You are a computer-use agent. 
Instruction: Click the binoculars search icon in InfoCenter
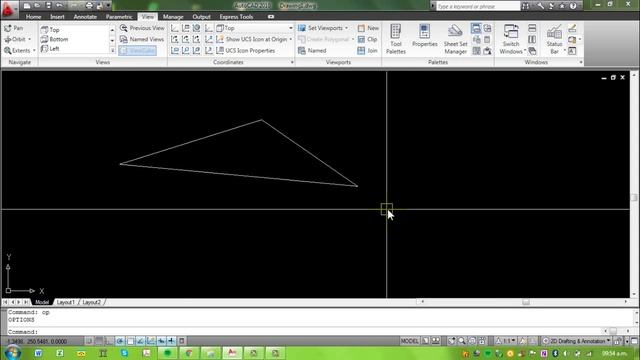(526, 6)
